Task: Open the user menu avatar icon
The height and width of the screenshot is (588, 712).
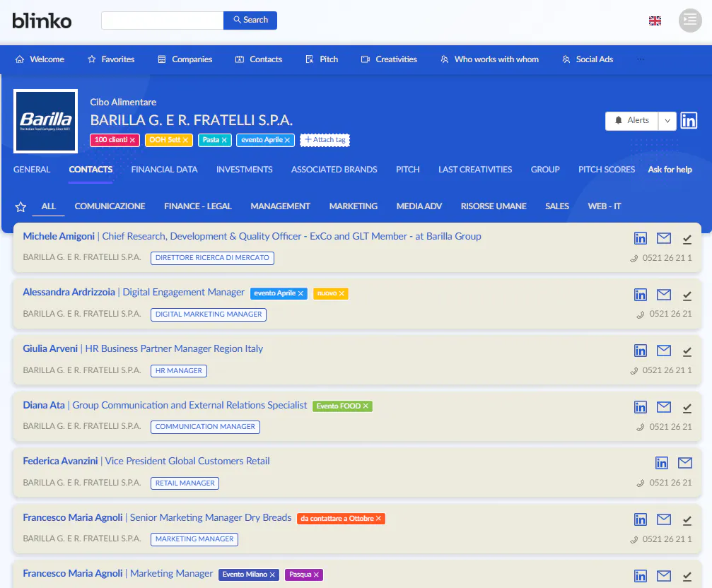Action: pyautogui.click(x=690, y=20)
